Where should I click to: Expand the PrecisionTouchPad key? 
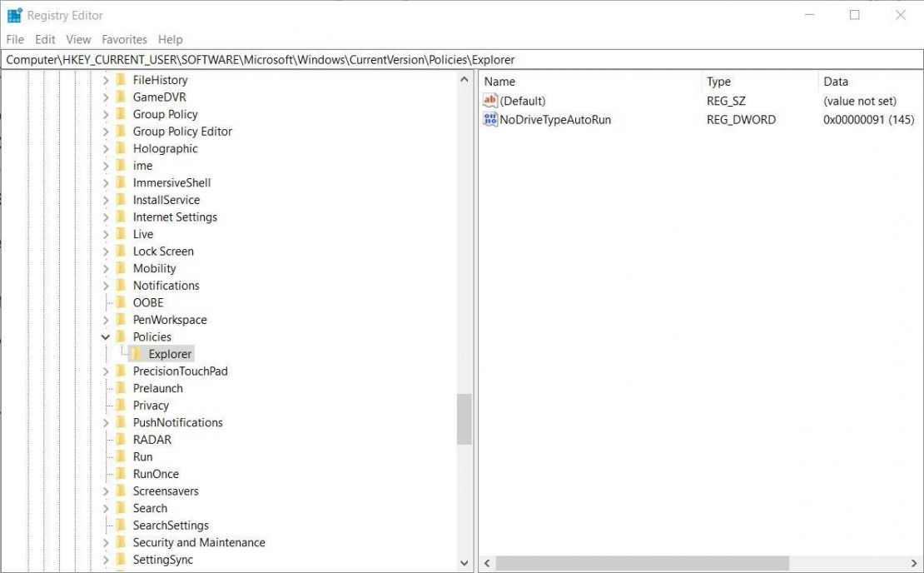coord(105,371)
